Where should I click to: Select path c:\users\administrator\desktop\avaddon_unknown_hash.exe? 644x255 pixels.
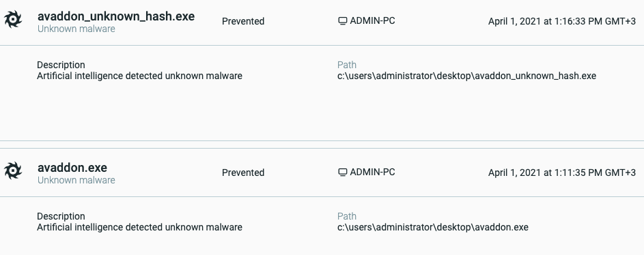point(466,76)
